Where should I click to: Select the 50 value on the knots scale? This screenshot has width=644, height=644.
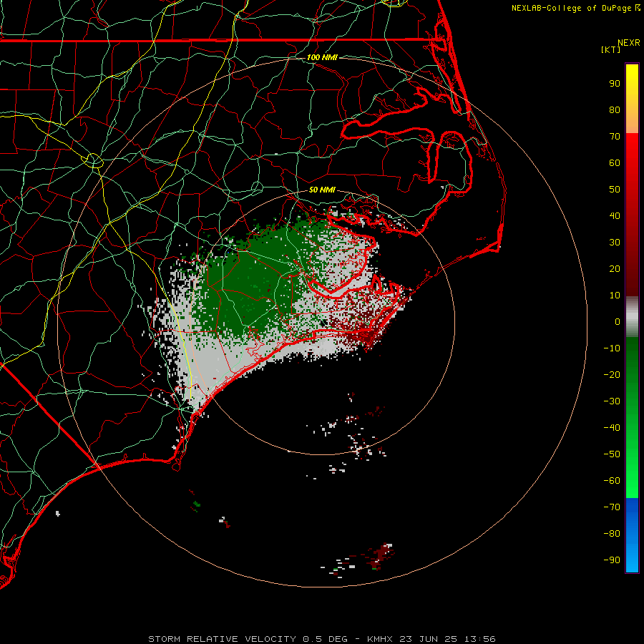tap(615, 190)
